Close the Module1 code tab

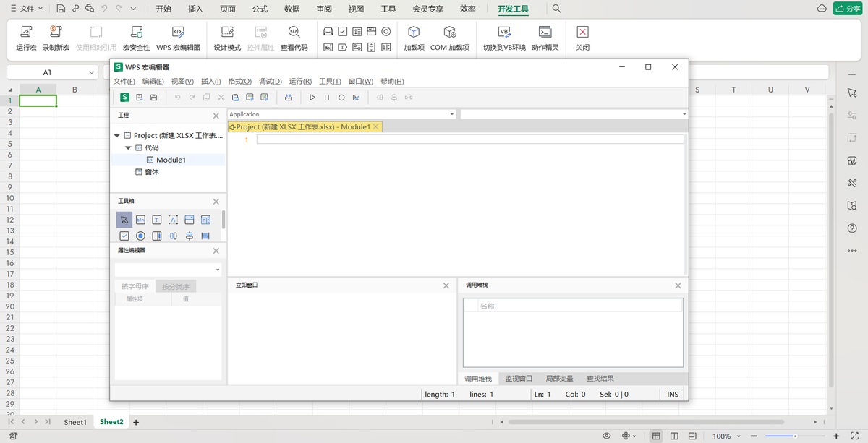376,126
